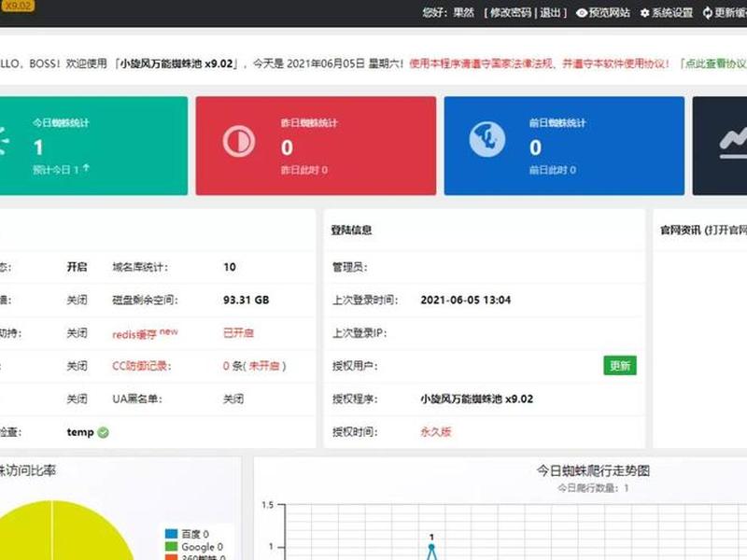Click the 百度 0 blue legend swatch
The height and width of the screenshot is (560, 747).
(172, 534)
